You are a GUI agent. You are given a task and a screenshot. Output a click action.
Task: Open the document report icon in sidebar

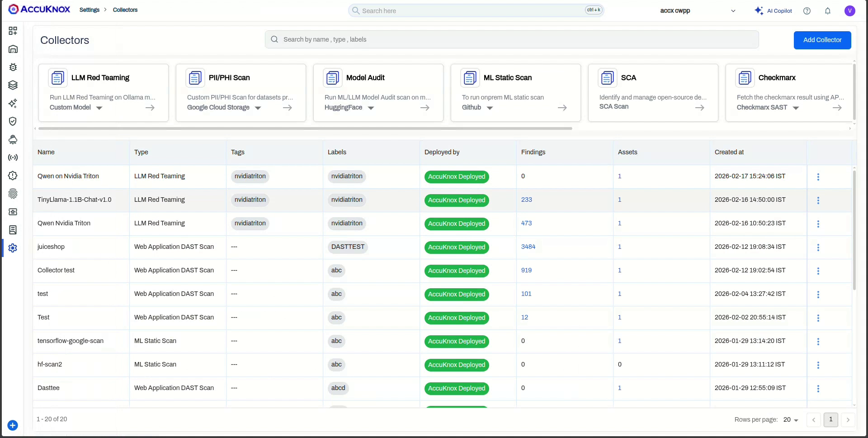(13, 230)
